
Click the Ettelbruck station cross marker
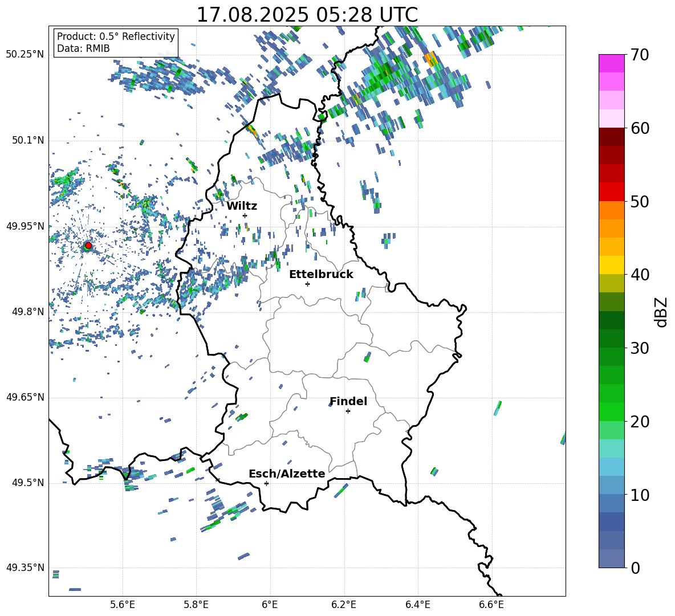307,284
